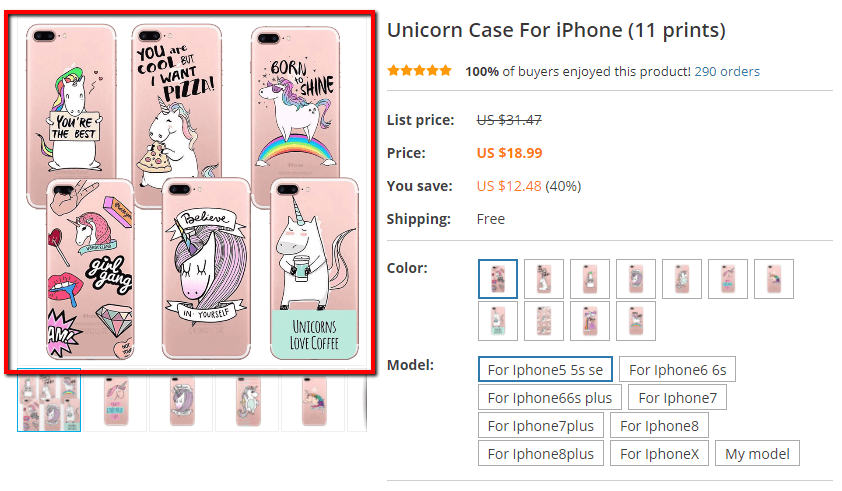Choose the last color swatch in the second row

[636, 321]
